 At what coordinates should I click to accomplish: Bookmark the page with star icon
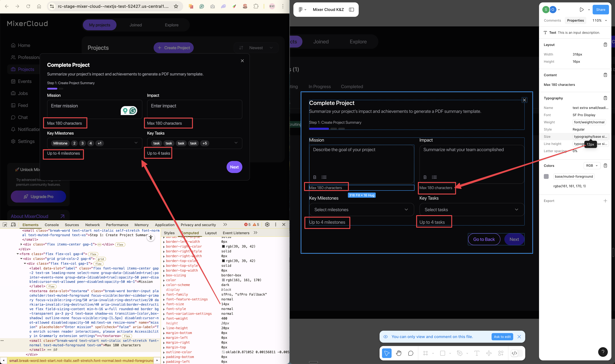coord(176,6)
